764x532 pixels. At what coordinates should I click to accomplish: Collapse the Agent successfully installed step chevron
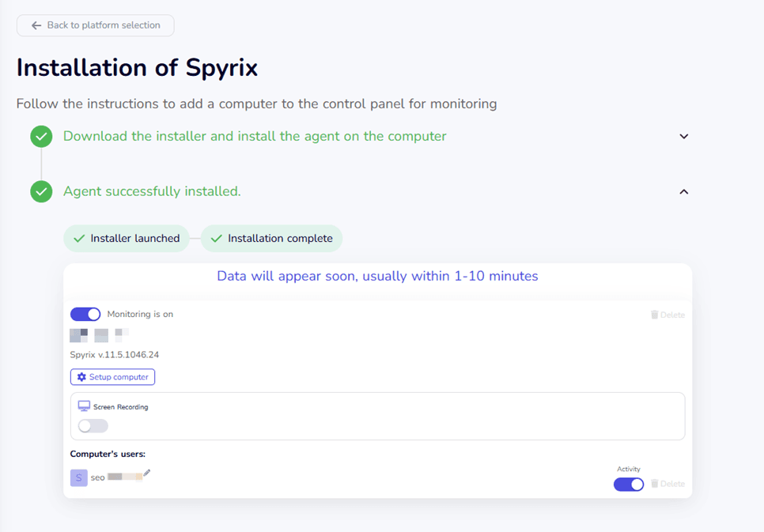point(683,192)
